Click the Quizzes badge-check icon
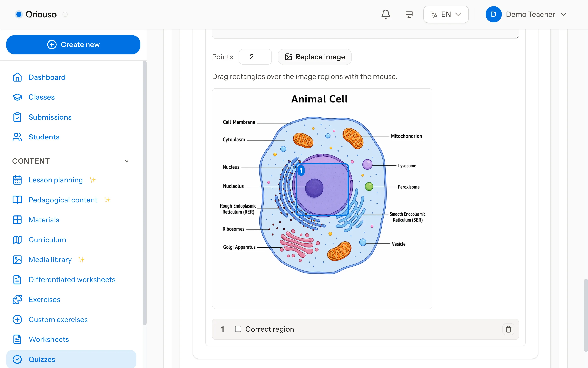The height and width of the screenshot is (368, 588). pyautogui.click(x=17, y=359)
